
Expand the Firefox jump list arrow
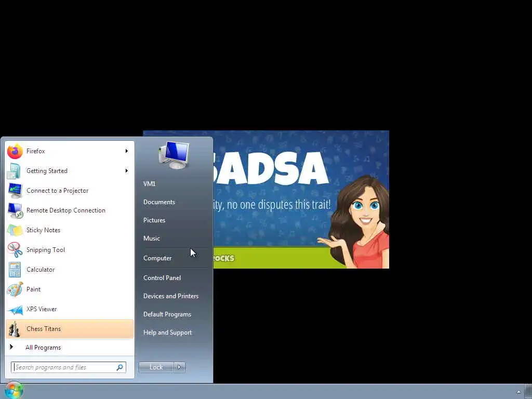(127, 151)
